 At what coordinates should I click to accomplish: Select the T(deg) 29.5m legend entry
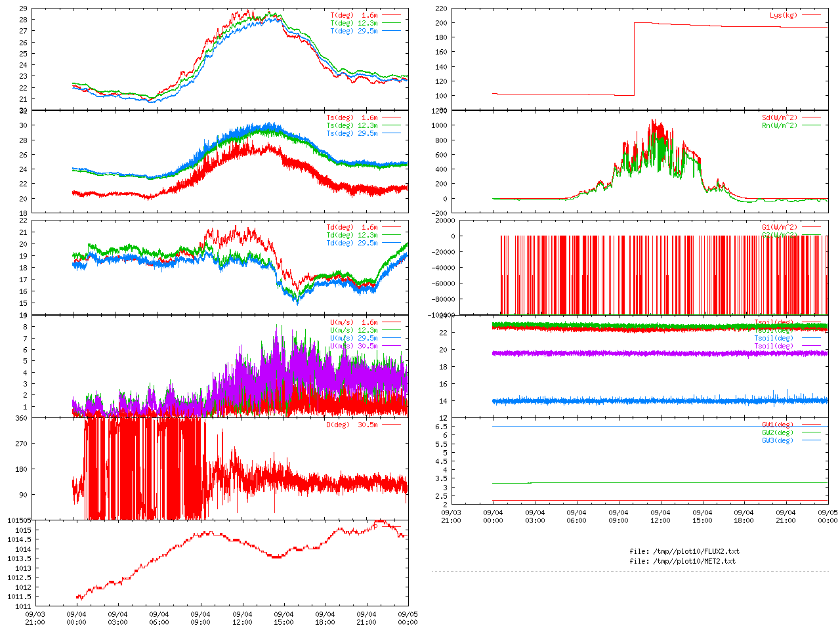pyautogui.click(x=354, y=31)
